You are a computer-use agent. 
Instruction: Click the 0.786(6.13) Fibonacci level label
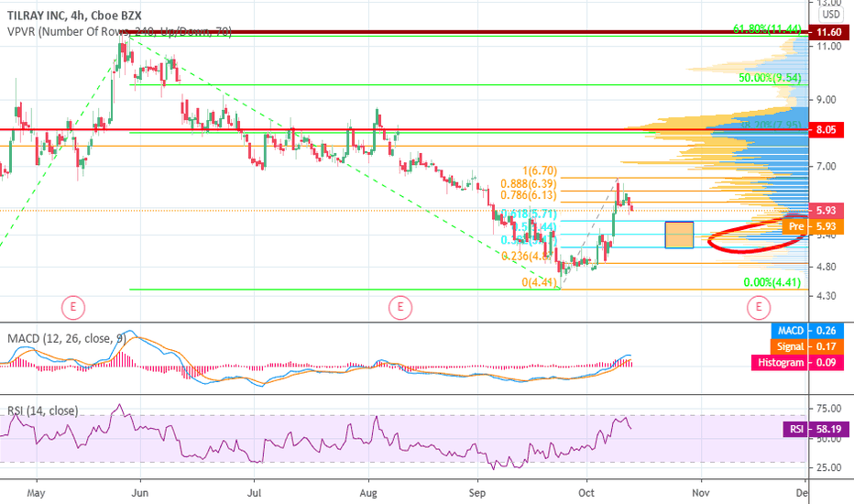point(529,195)
